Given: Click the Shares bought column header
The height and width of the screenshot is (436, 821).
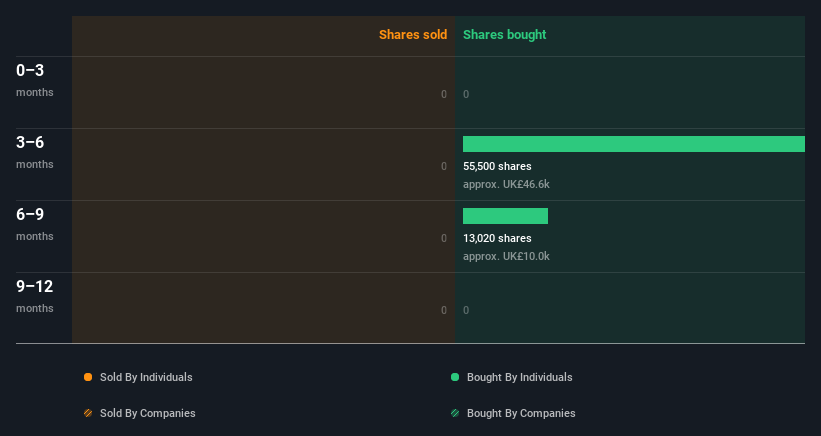Looking at the screenshot, I should tap(504, 35).
